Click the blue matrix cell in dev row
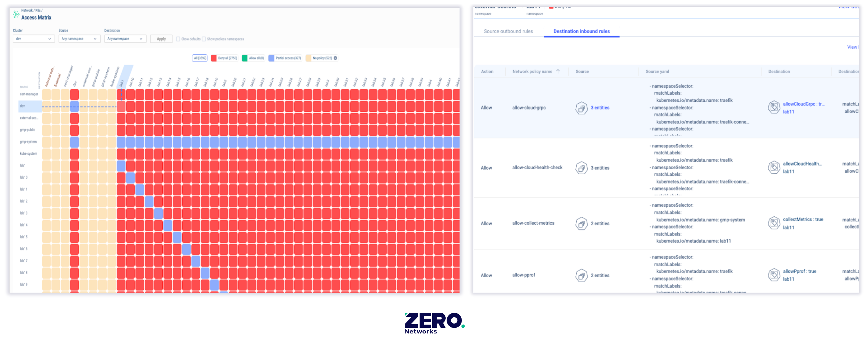This screenshot has width=868, height=340. click(74, 106)
